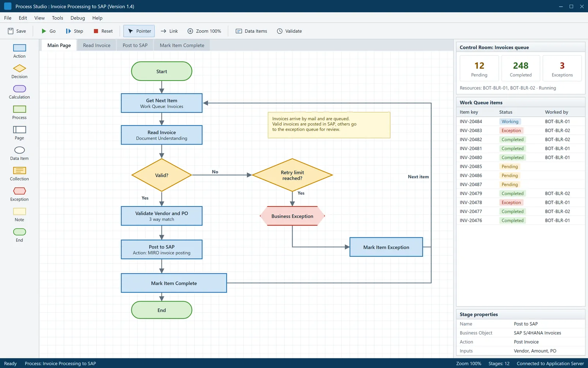The height and width of the screenshot is (368, 588).
Task: Activate the Link tool
Action: coord(169,31)
